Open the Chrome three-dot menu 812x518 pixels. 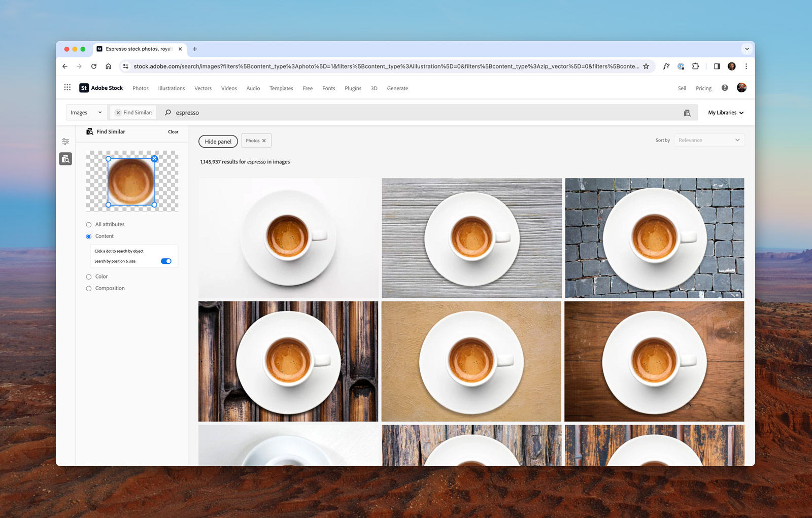pos(746,66)
